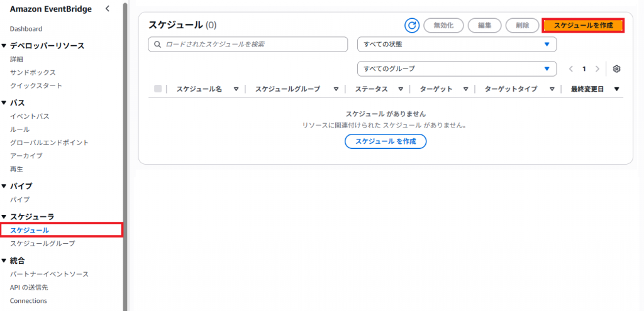Click the refresh schedules icon

coord(412,25)
